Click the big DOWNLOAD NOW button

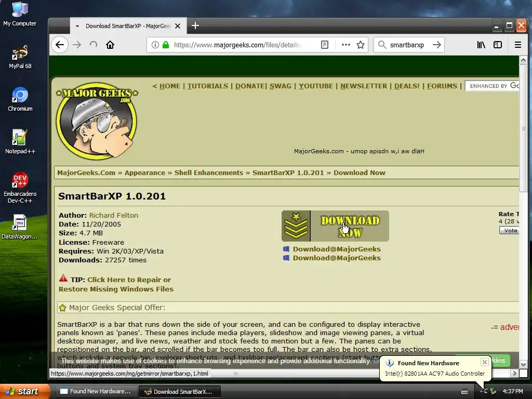click(335, 226)
